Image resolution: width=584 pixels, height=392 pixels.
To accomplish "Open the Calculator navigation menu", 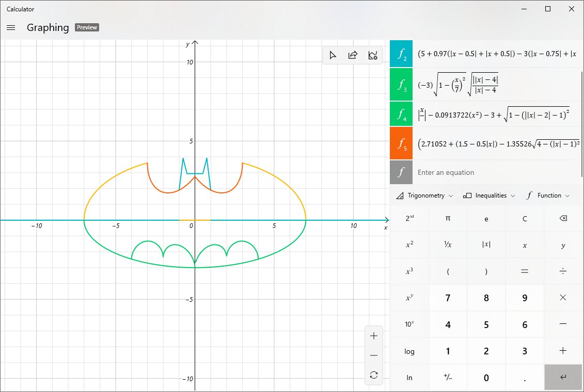I will click(x=11, y=27).
